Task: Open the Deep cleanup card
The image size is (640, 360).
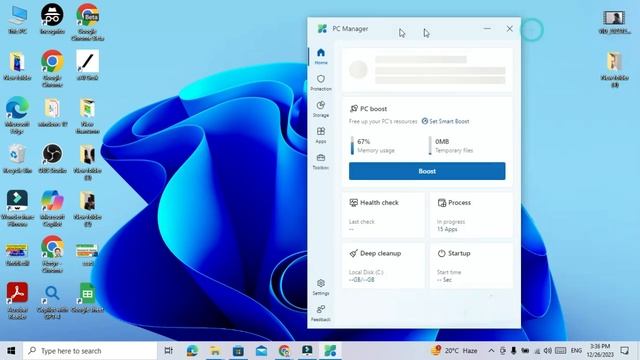Action: (383, 266)
